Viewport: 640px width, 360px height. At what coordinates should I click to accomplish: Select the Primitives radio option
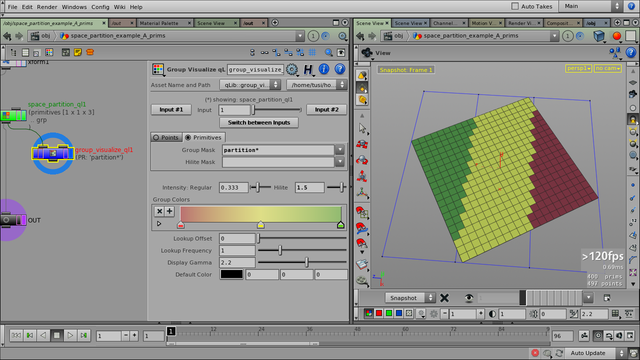203,138
